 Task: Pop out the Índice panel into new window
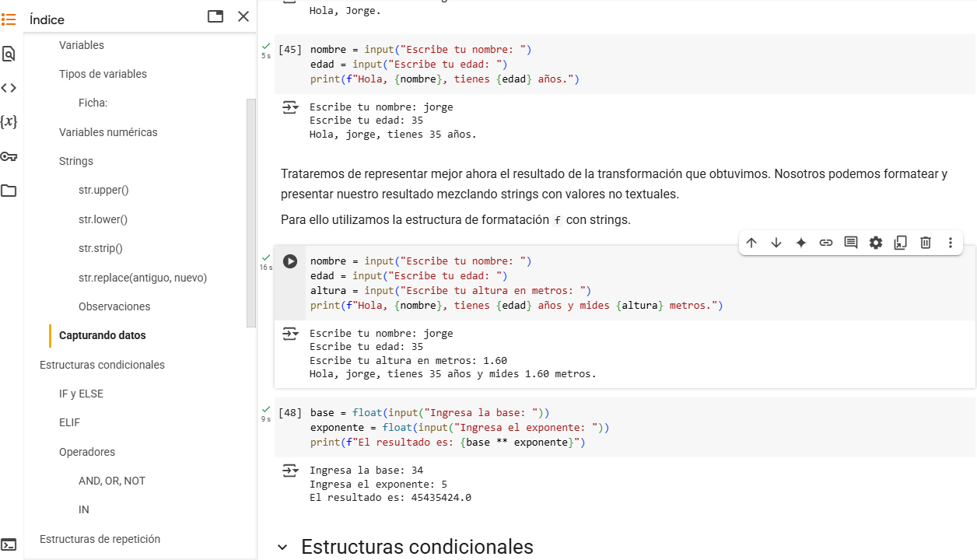215,16
